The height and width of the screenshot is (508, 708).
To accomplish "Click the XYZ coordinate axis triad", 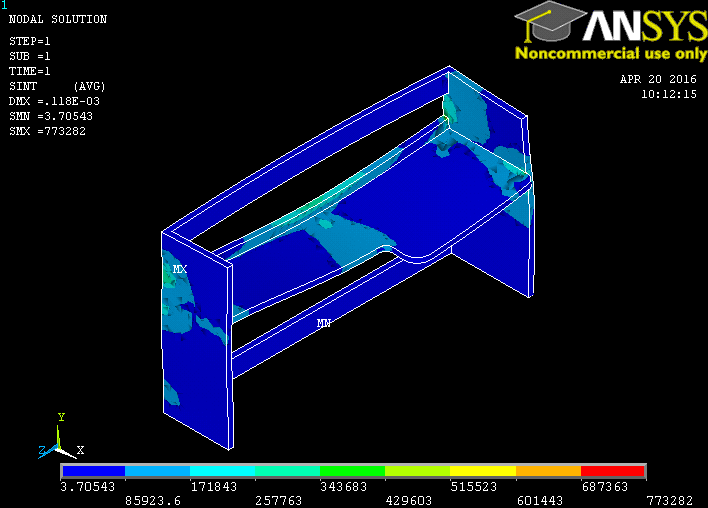I will click(x=61, y=437).
